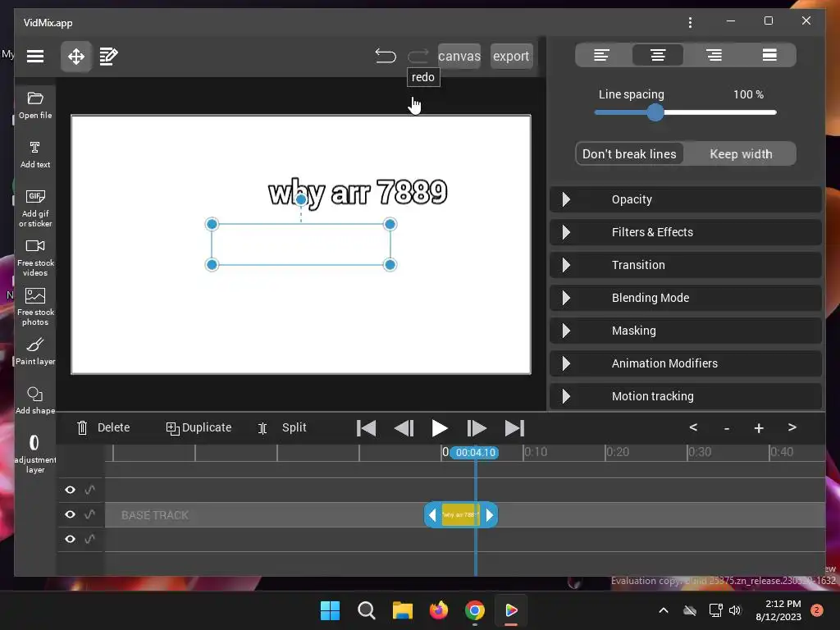The image size is (840, 630).
Task: Switch to Chrome from the taskbar
Action: click(475, 610)
